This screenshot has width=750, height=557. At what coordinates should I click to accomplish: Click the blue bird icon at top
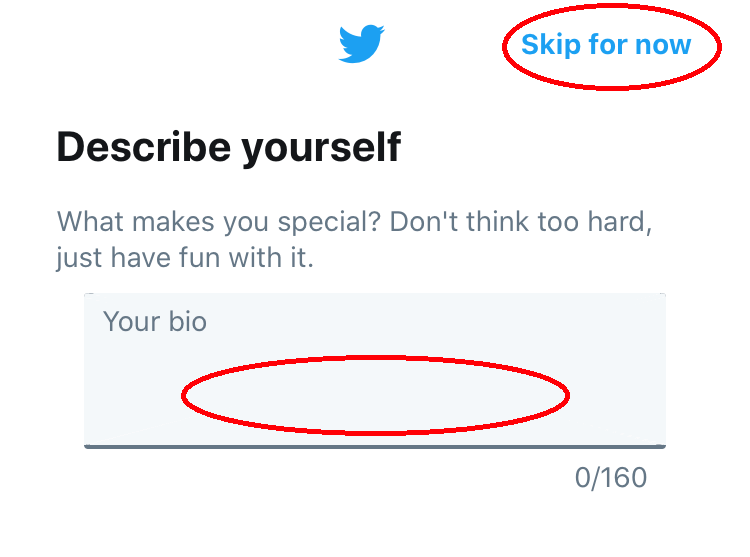coord(361,44)
